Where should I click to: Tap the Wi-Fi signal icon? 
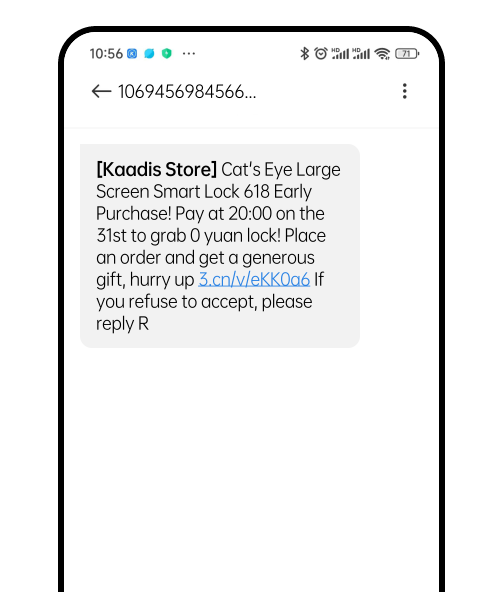pos(382,54)
